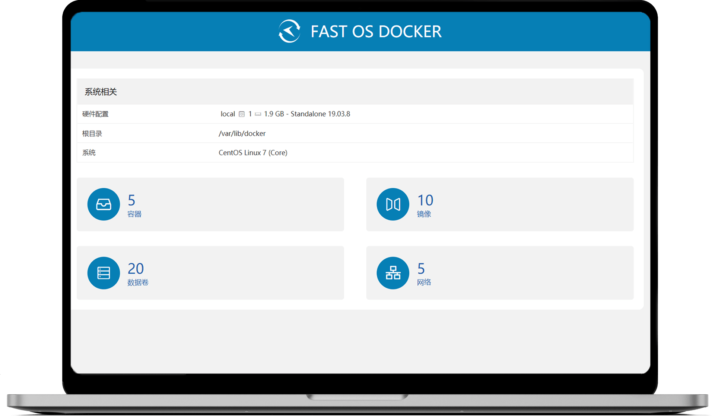Screen dimensions: 715x417
Task: Open the networks (网络) topology icon
Action: (392, 272)
